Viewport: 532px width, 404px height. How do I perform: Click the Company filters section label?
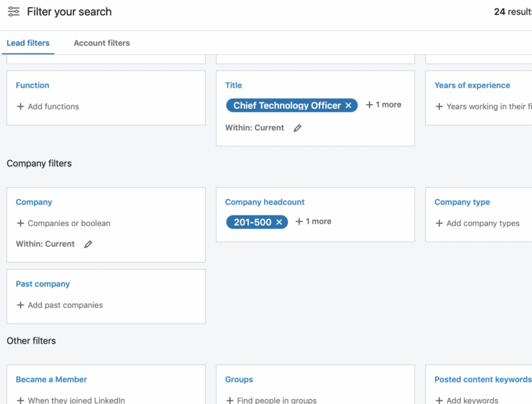(x=39, y=164)
